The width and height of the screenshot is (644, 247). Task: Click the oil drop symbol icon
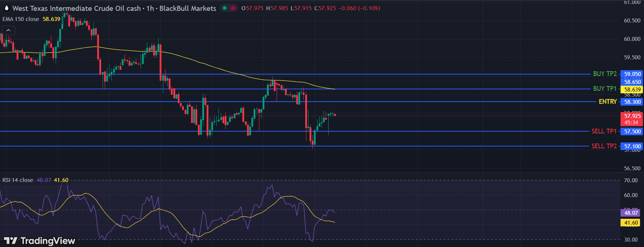(x=6, y=8)
